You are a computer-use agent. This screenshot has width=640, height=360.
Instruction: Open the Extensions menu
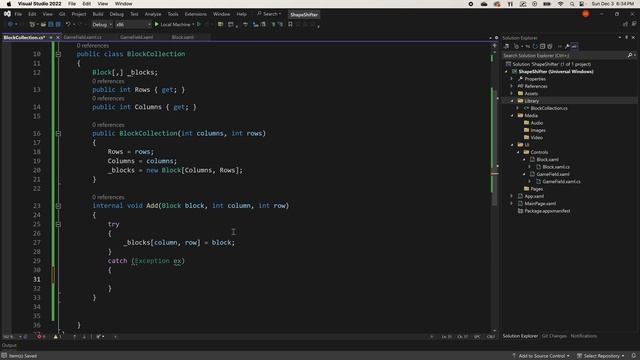[x=196, y=14]
